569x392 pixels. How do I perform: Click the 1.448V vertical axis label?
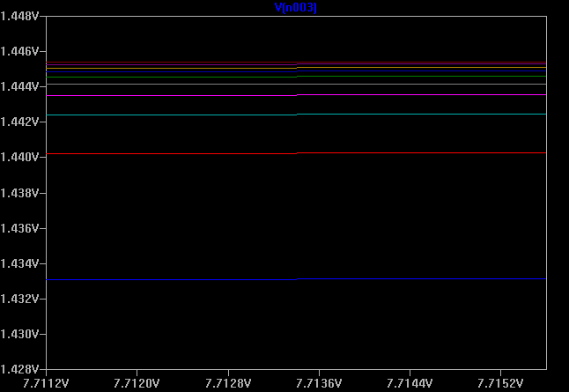(x=19, y=17)
